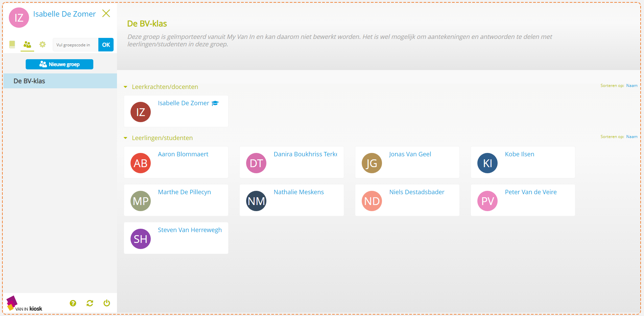This screenshot has width=644, height=316.
Task: Click the teacher graduation cap icon
Action: pyautogui.click(x=215, y=103)
